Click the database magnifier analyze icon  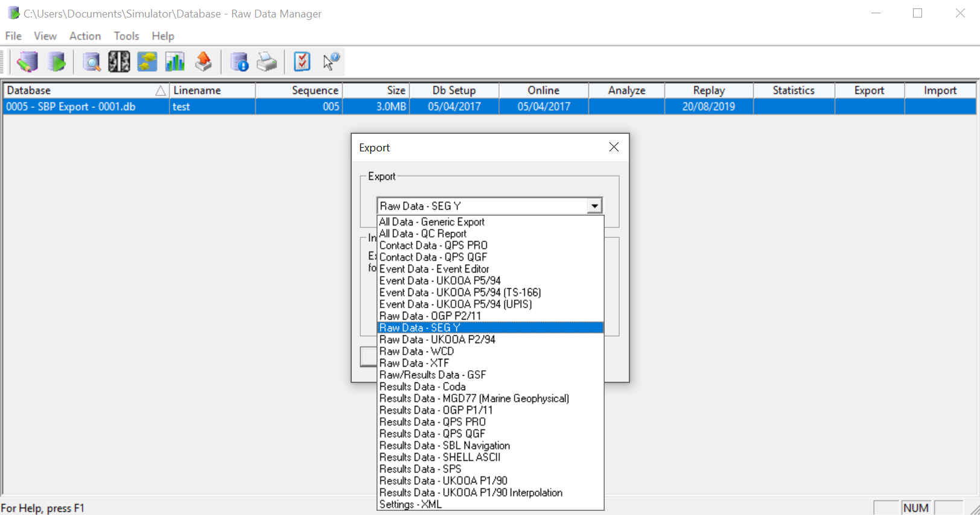point(91,62)
